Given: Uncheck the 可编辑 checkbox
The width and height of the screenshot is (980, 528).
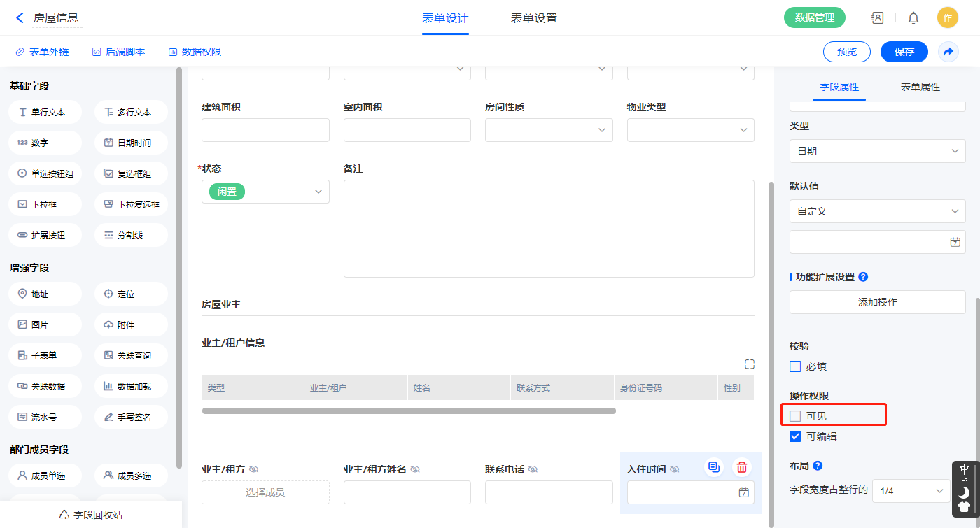Looking at the screenshot, I should click(x=795, y=436).
